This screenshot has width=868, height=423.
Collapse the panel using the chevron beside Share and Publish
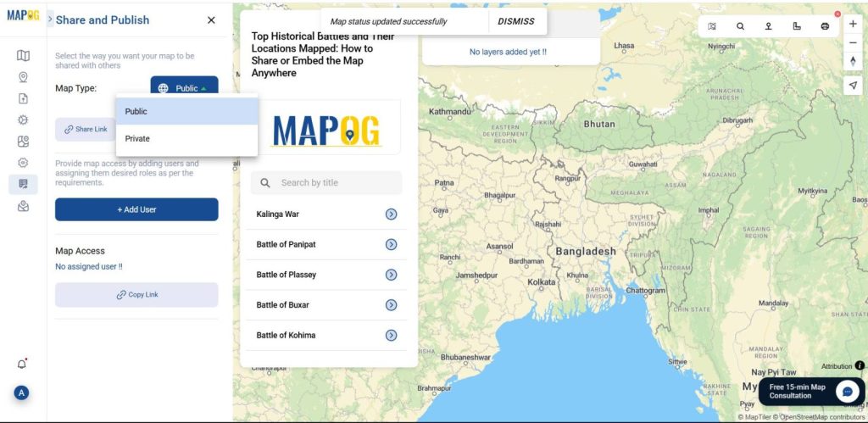tap(50, 19)
